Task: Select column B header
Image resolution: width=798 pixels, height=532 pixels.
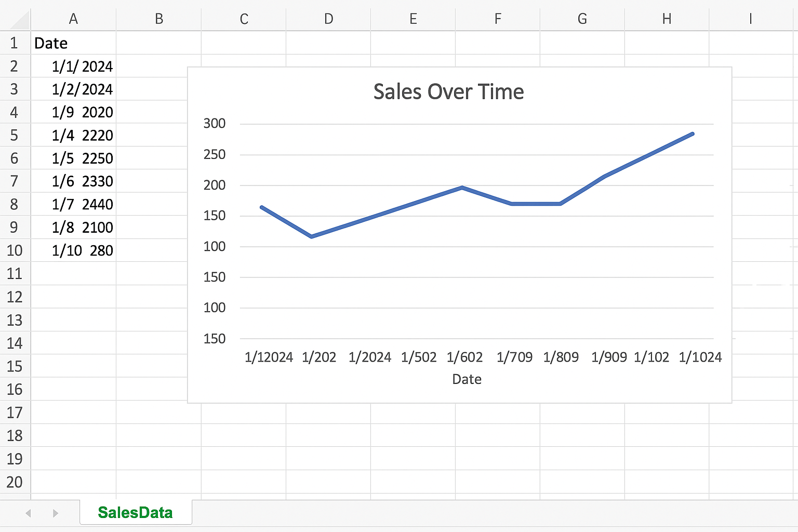Action: click(x=158, y=19)
